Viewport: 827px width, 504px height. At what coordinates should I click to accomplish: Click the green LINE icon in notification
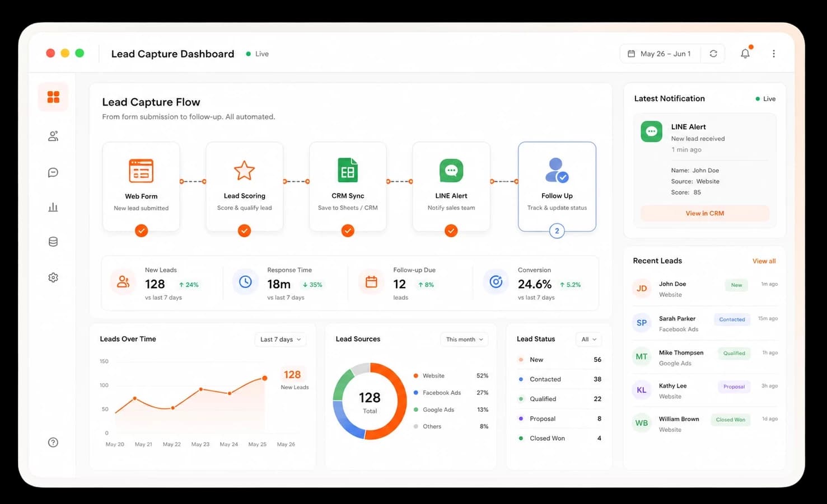(651, 131)
